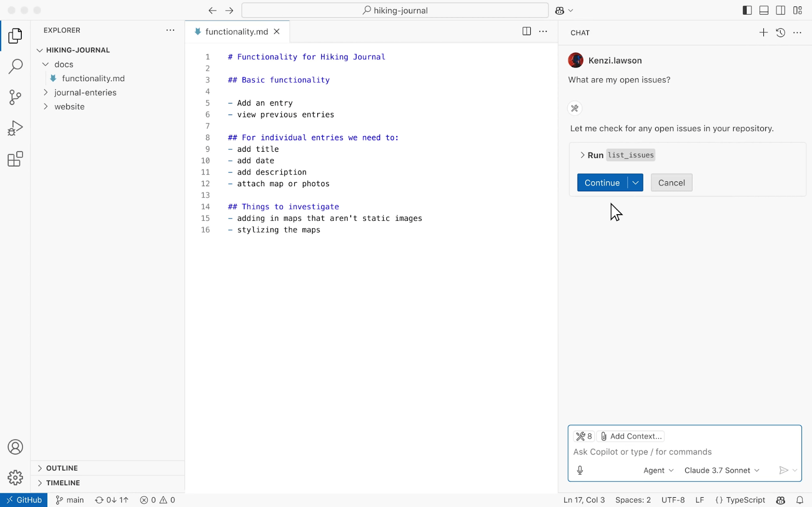The width and height of the screenshot is (812, 507).
Task: Open Source Control from the activity bar
Action: pyautogui.click(x=15, y=97)
